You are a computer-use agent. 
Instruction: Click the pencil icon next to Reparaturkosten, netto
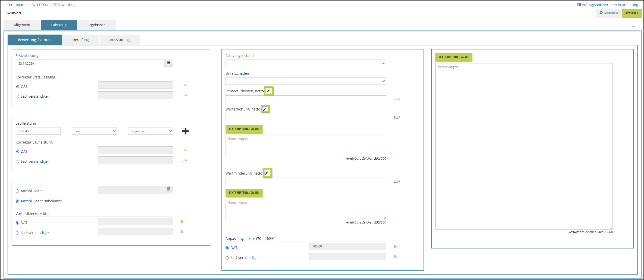(268, 91)
